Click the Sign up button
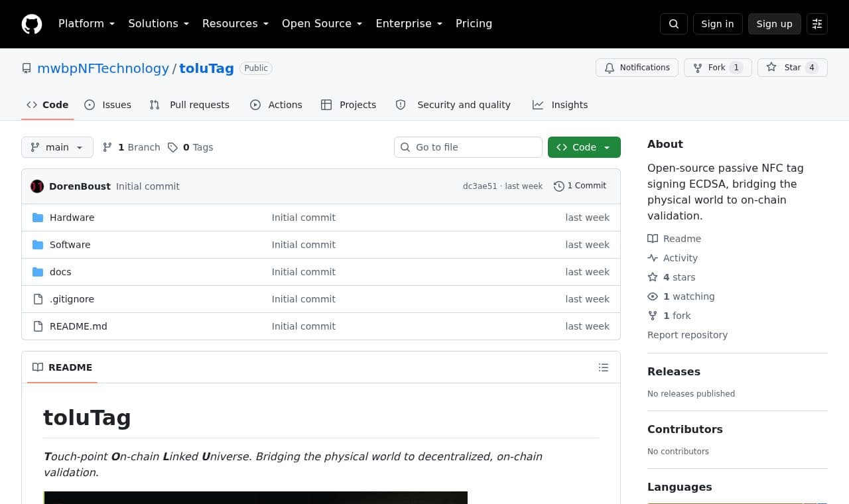Image resolution: width=849 pixels, height=504 pixels. click(x=774, y=24)
